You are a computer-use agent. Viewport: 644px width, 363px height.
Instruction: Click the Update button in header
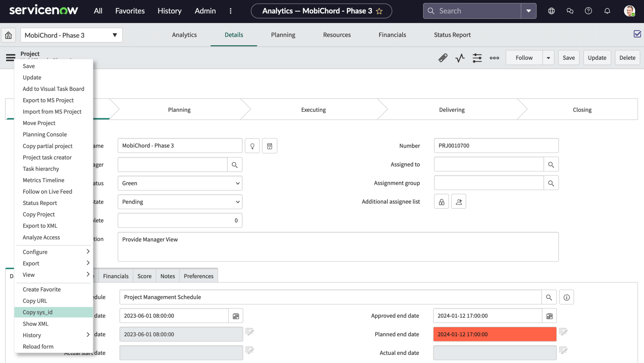597,58
